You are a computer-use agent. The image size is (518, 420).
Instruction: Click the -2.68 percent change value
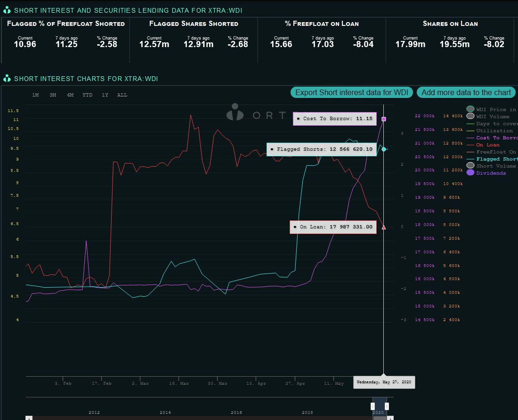click(x=238, y=44)
